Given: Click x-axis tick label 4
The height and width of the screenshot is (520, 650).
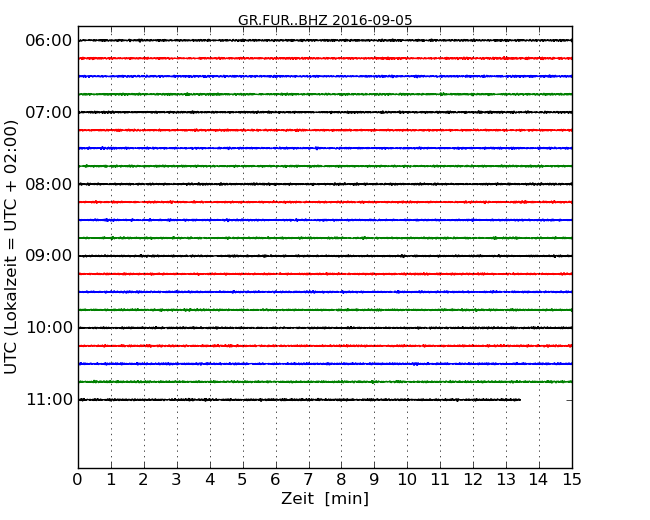Looking at the screenshot, I should tap(210, 479).
